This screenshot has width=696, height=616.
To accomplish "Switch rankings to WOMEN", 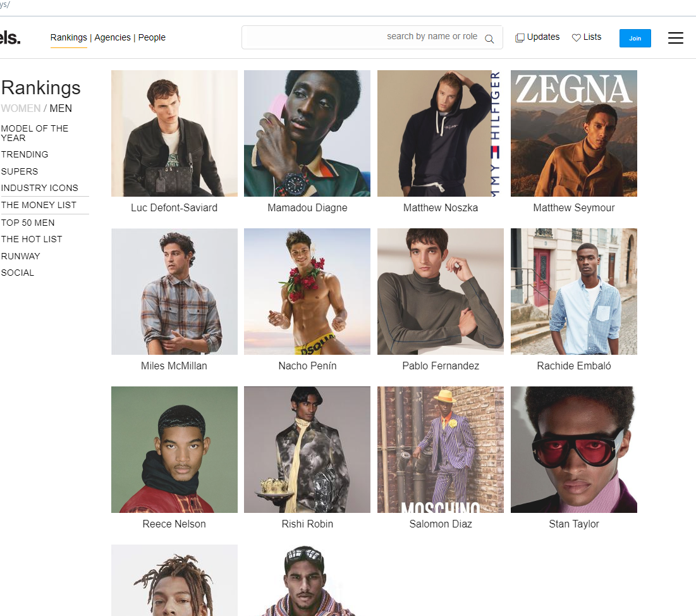I will pos(20,108).
